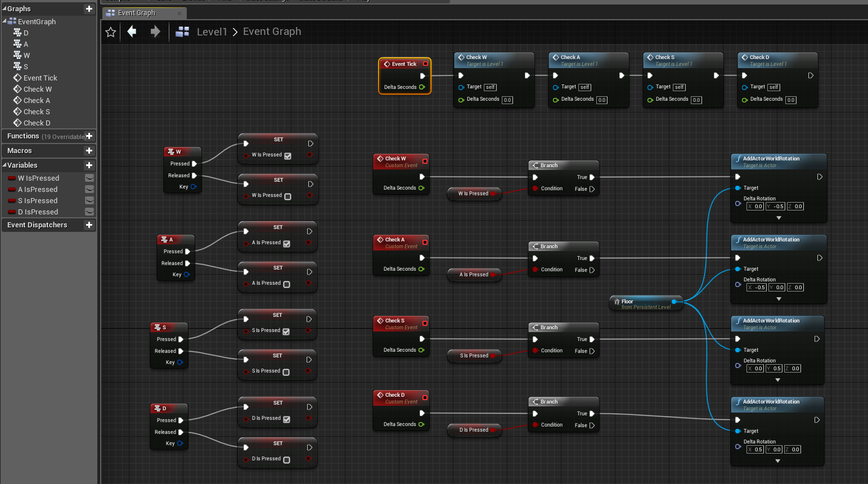Collapse the EventGraph tree in the Graphs panel

(5, 21)
